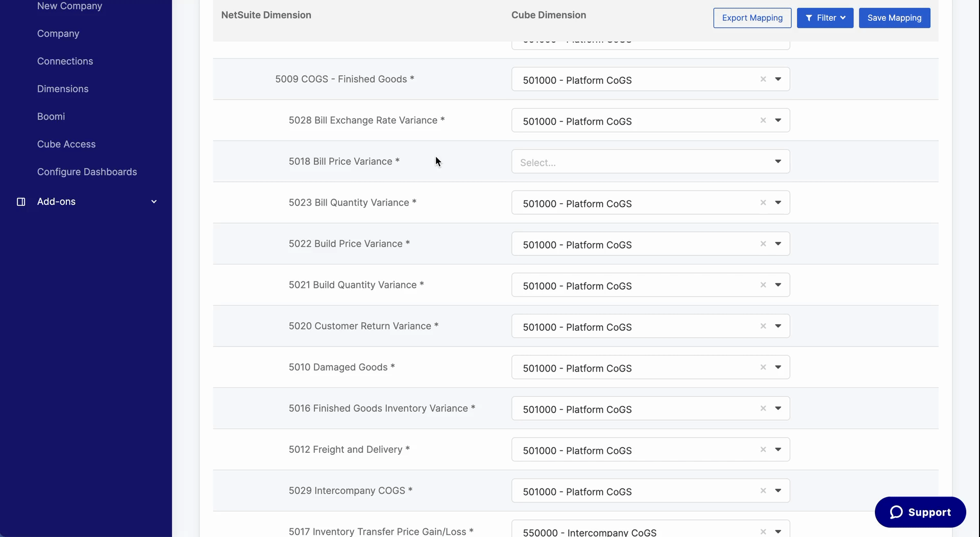Clear mapping for 5010 Damaged Goods
Image resolution: width=980 pixels, height=537 pixels.
[x=763, y=368]
